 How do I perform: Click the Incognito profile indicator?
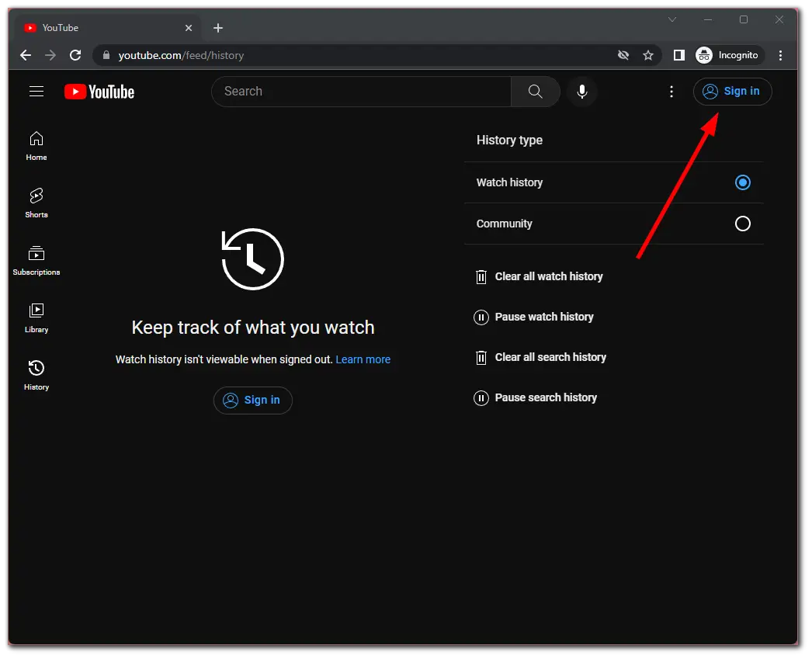coord(727,55)
